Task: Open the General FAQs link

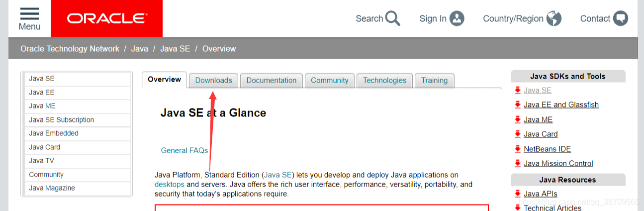Action: click(184, 150)
